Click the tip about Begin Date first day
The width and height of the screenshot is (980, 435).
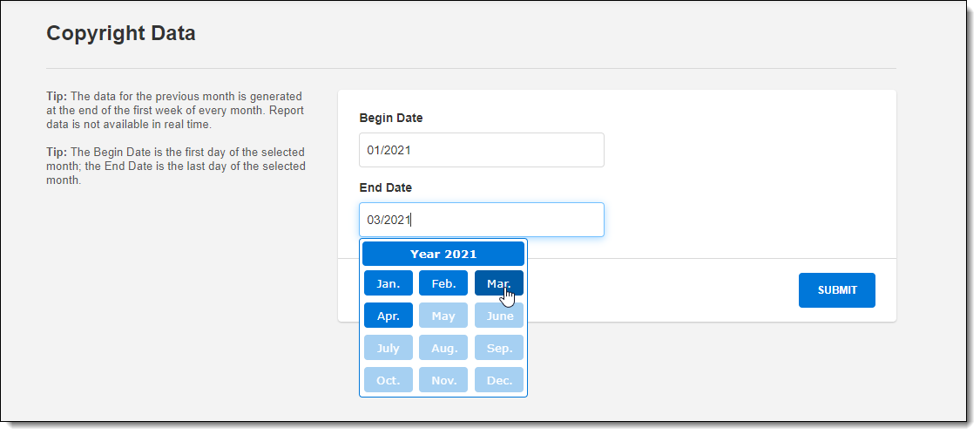click(x=176, y=166)
